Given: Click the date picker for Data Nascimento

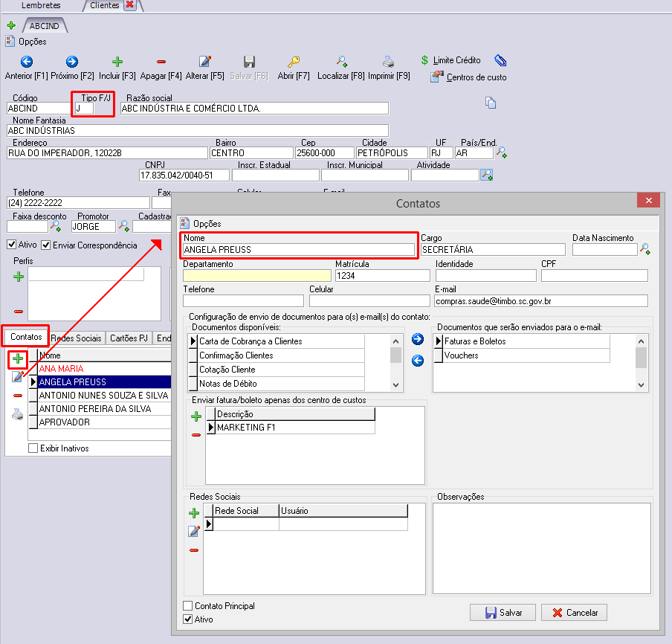Looking at the screenshot, I should click(645, 248).
